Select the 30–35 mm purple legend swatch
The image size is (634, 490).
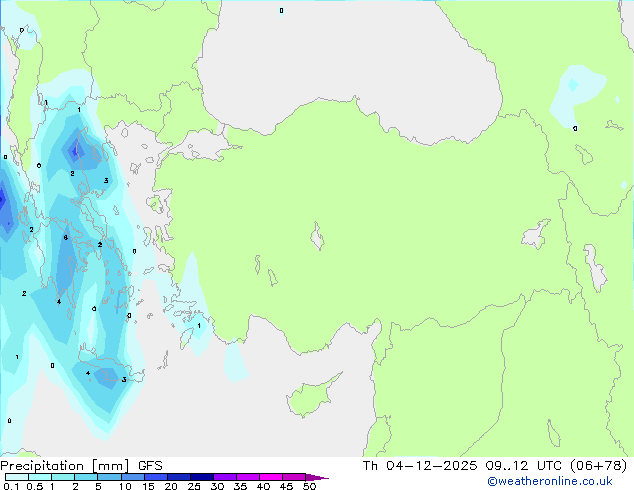[x=224, y=477]
